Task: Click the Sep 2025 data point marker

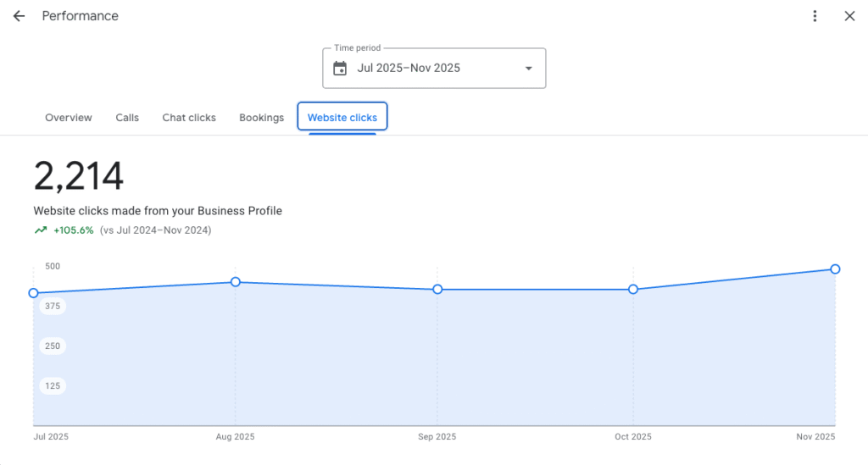Action: point(437,290)
